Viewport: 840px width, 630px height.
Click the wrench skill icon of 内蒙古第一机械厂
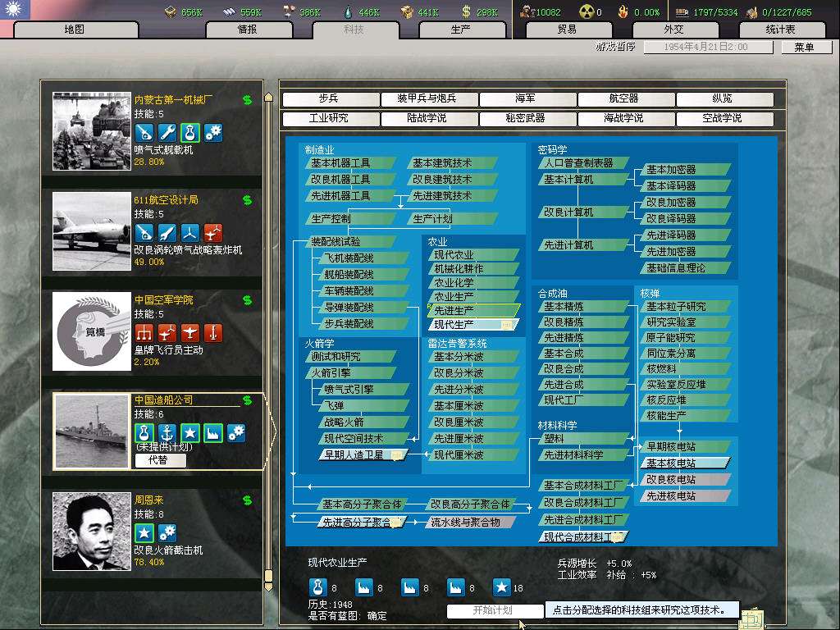(167, 132)
